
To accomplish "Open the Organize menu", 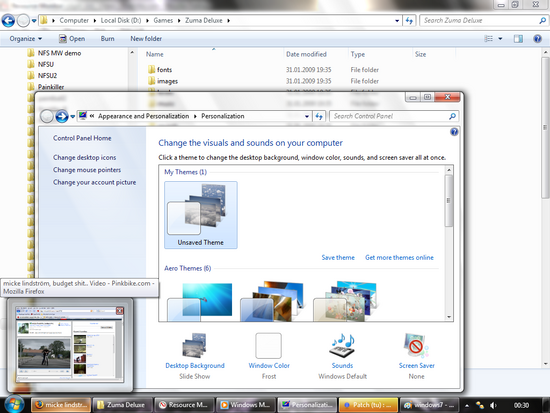I will 26,39.
